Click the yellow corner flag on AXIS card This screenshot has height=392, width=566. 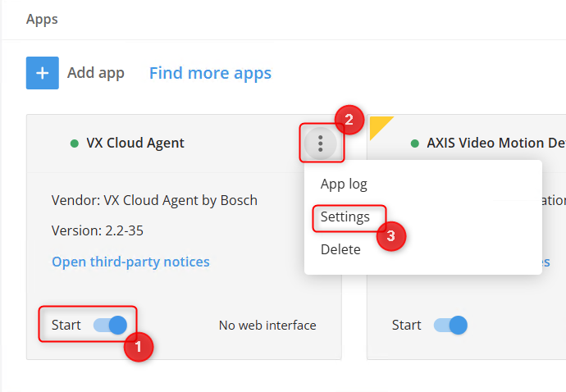tap(378, 125)
